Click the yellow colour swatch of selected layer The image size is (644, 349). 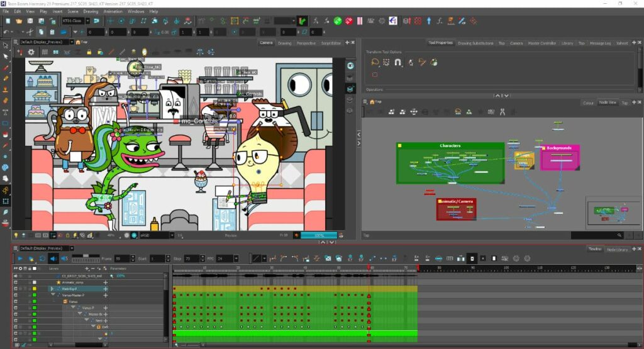35,289
